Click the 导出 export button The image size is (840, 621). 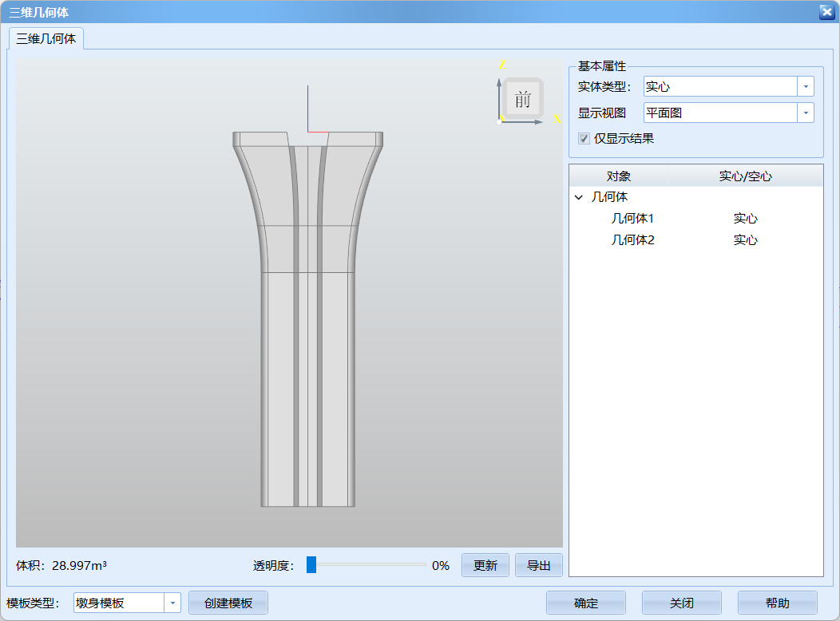coord(539,564)
